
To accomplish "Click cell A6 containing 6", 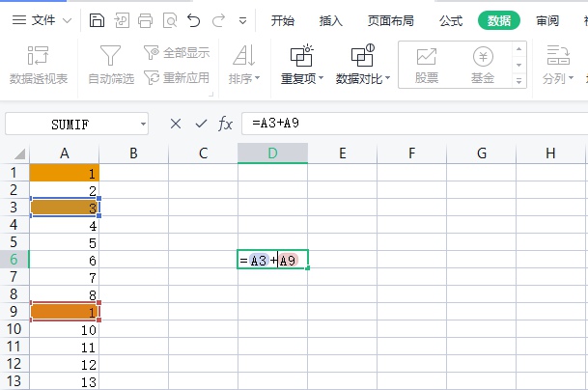I will coord(64,259).
